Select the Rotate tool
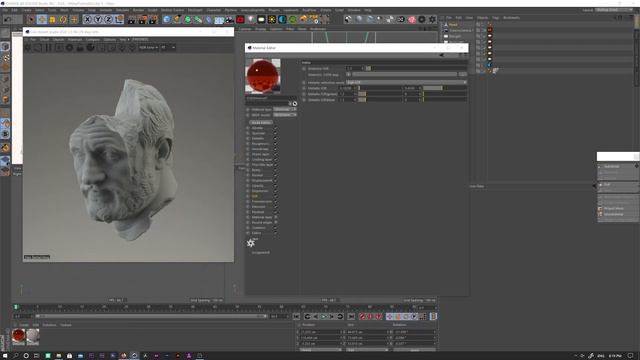Image resolution: width=640 pixels, height=360 pixels. 63,19
